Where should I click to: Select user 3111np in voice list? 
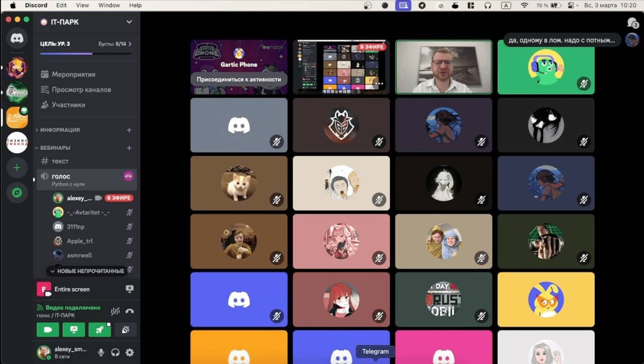pos(93,227)
